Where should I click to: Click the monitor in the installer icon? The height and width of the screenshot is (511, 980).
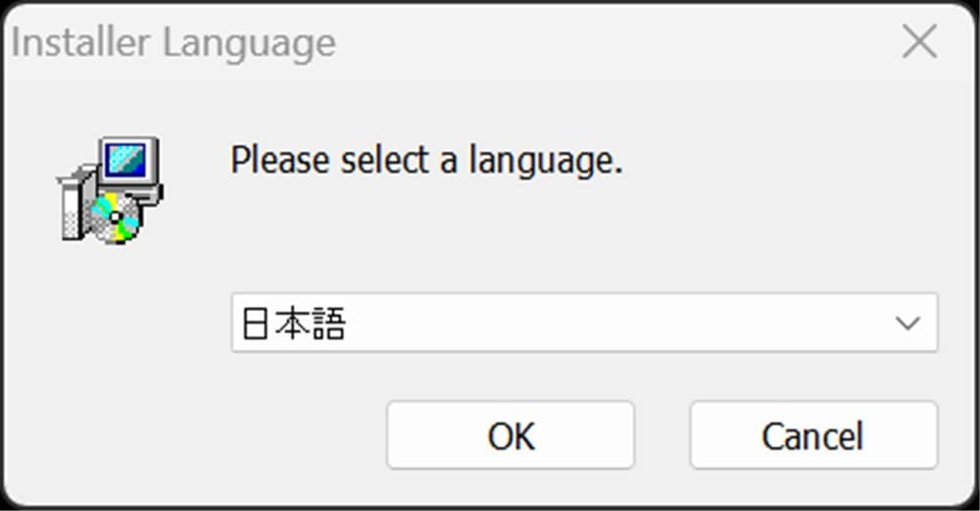coord(128,161)
